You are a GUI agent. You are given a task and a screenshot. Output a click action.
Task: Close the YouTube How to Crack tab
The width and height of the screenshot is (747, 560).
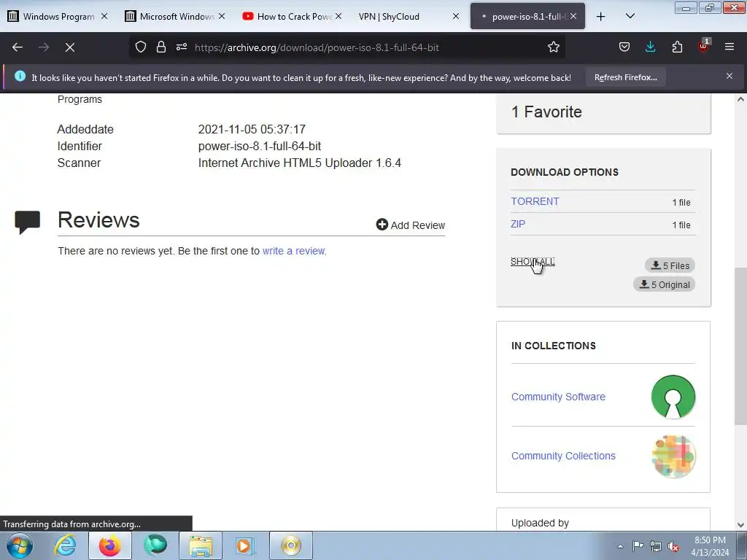pos(338,16)
